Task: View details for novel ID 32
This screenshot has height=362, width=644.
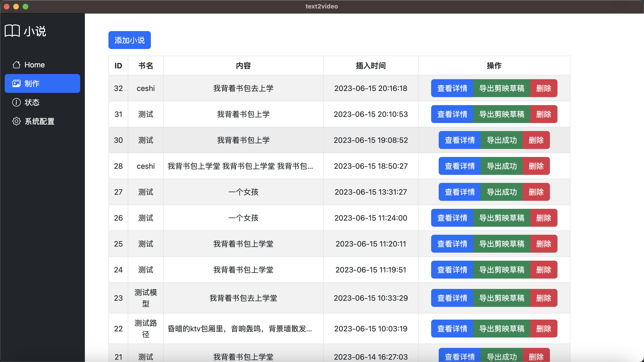Action: point(452,88)
